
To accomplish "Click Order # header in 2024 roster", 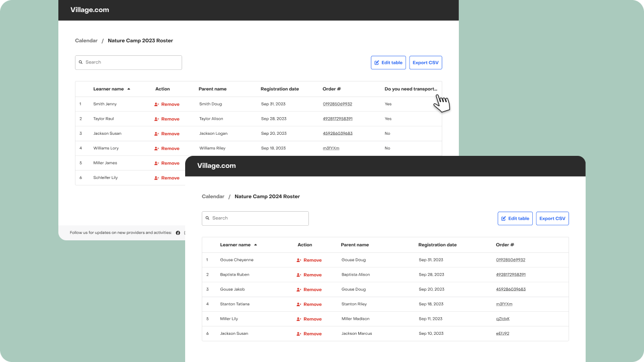I will pos(505,245).
